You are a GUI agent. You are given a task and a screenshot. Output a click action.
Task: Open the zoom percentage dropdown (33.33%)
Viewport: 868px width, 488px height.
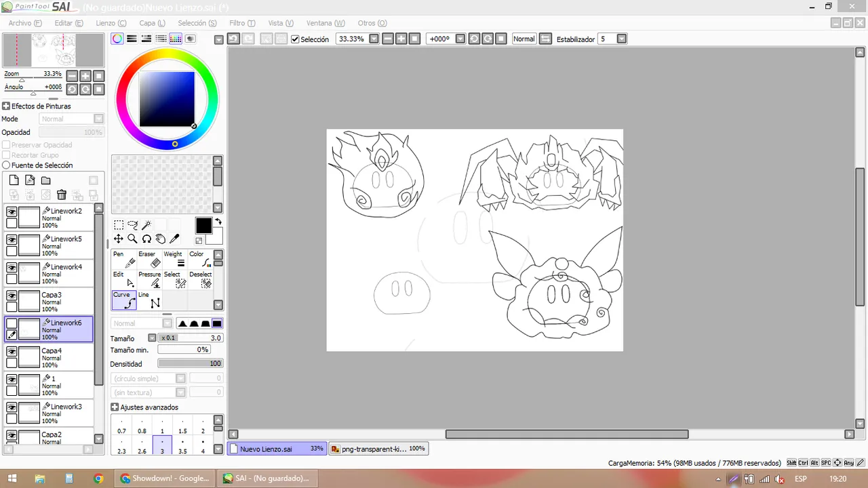pos(374,39)
